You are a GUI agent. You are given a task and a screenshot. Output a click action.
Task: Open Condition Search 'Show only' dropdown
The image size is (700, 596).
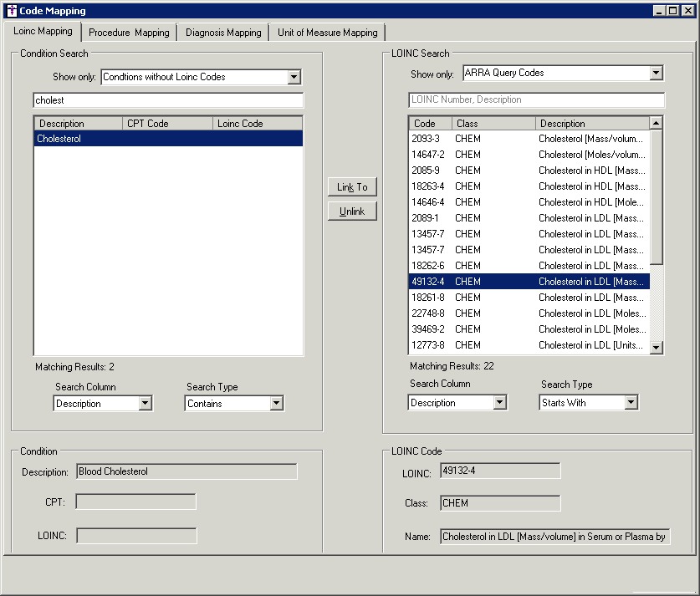pos(294,77)
